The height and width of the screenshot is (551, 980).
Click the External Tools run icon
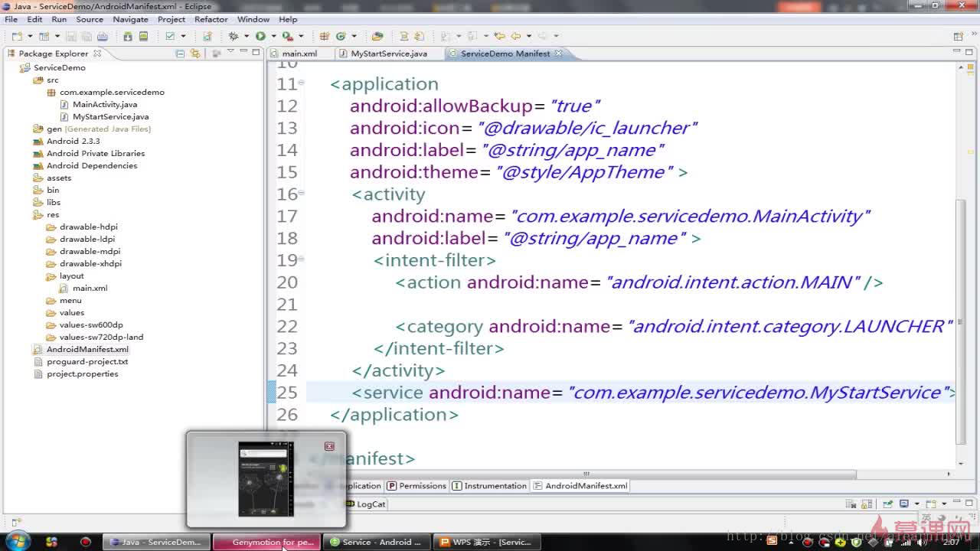pos(287,36)
